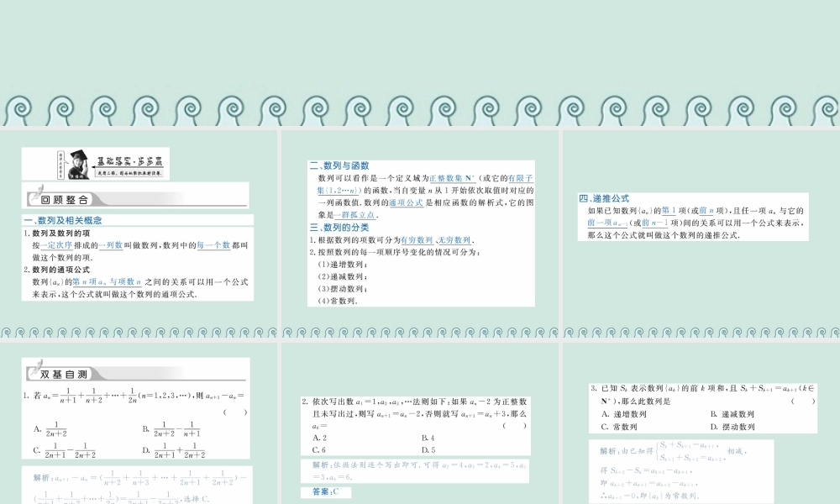Choose answer C. 6 in question 2
The height and width of the screenshot is (504, 840).
319,450
